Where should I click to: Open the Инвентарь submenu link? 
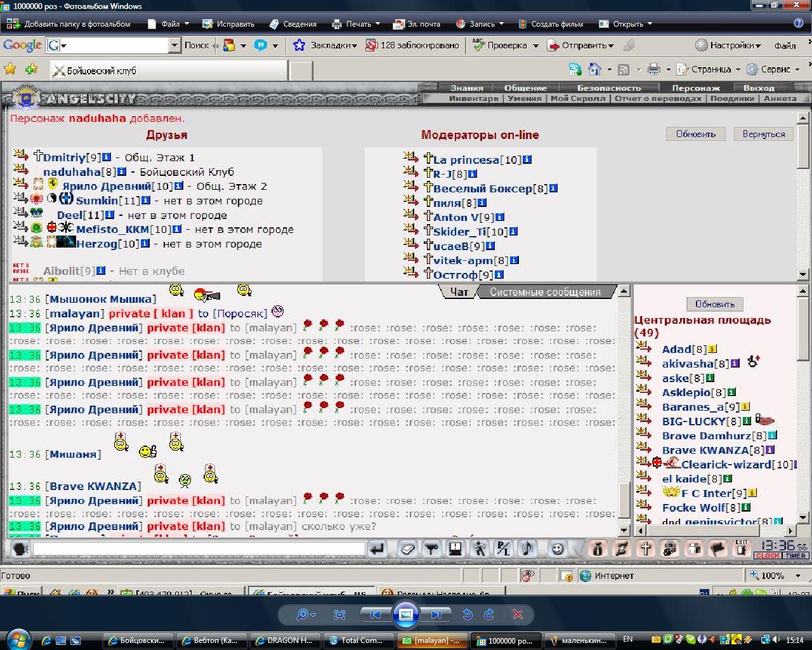point(474,98)
